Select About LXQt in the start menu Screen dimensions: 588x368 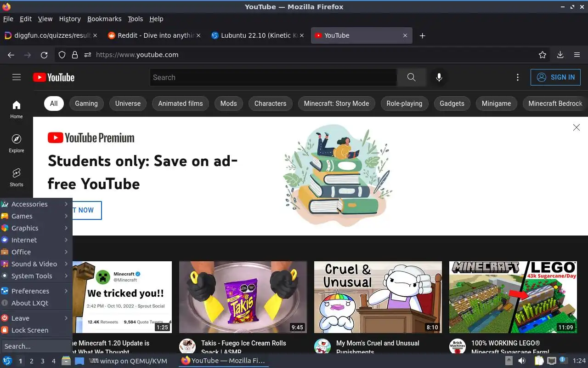(x=36, y=303)
